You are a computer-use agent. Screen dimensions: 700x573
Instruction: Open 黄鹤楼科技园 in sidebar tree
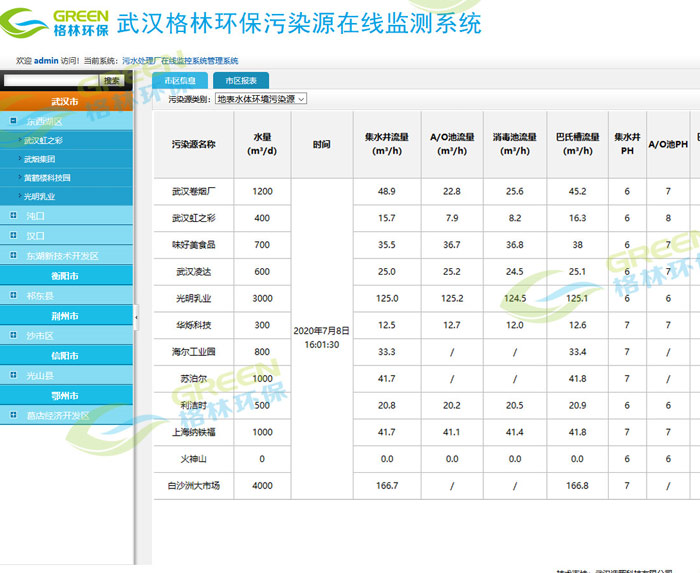tap(47, 178)
